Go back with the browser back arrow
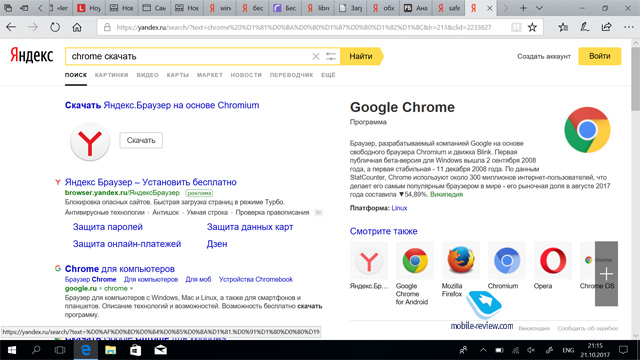The width and height of the screenshot is (640, 360). pyautogui.click(x=11, y=27)
